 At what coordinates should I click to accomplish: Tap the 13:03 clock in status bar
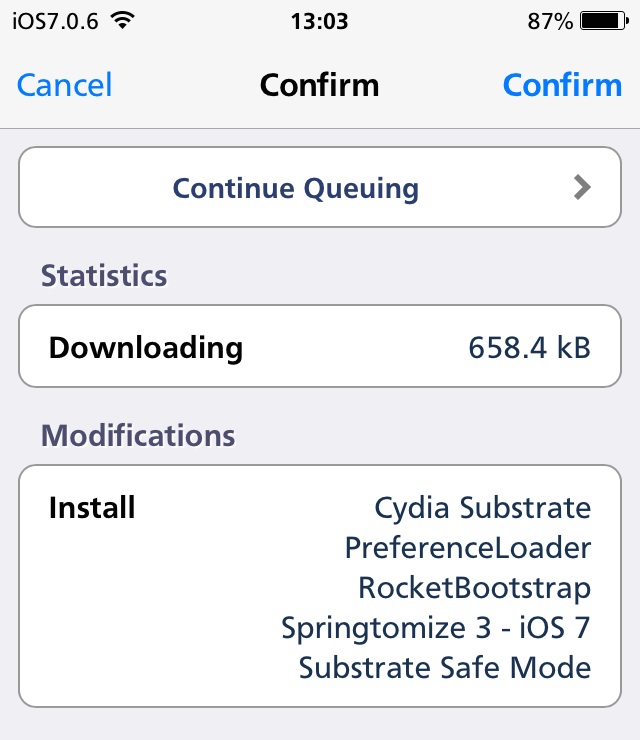pyautogui.click(x=320, y=21)
